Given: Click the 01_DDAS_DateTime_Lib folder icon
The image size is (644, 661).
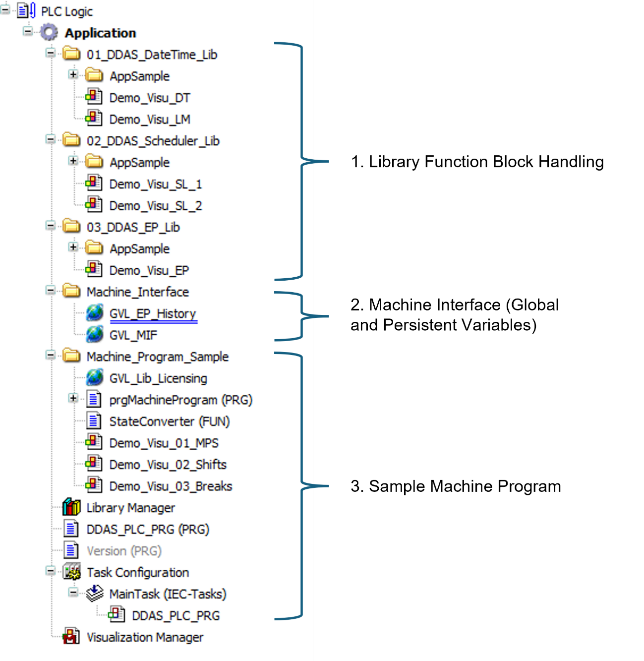Looking at the screenshot, I should tap(71, 54).
